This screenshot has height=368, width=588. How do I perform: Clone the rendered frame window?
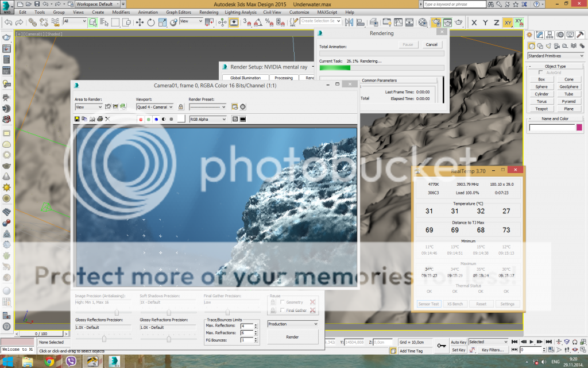click(x=92, y=119)
